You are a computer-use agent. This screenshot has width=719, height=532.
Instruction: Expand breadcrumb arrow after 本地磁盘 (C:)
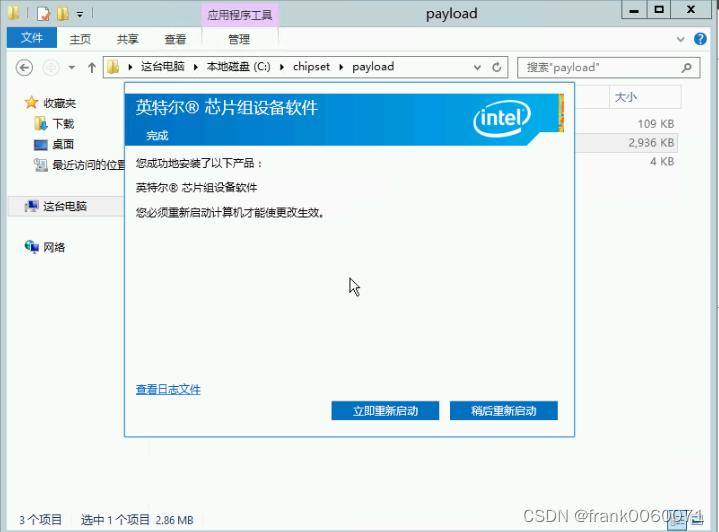tap(282, 67)
